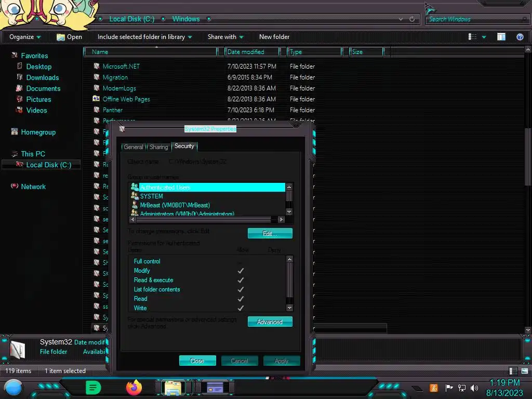Click the Pictures icon in Favorites
The height and width of the screenshot is (399, 532).
[20, 99]
